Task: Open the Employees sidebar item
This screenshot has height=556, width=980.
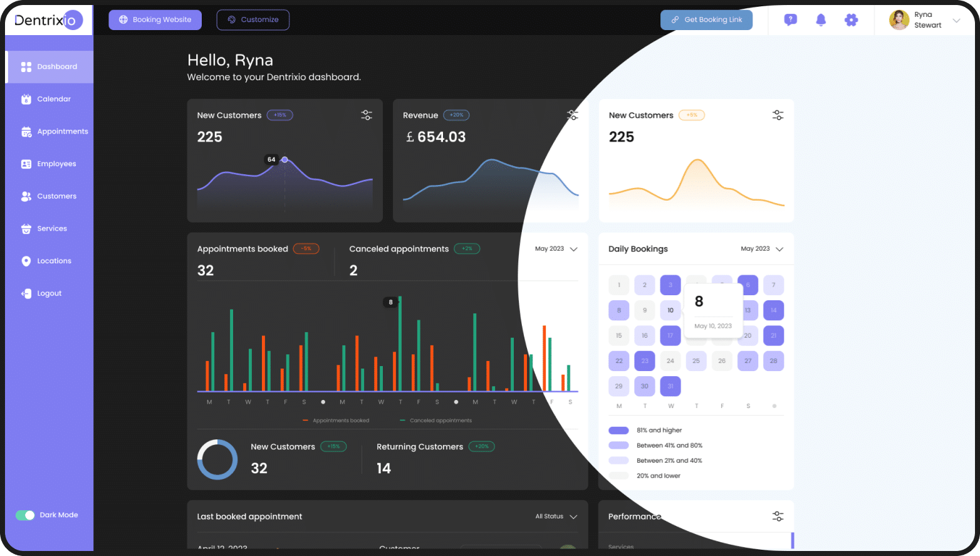Action: point(56,164)
